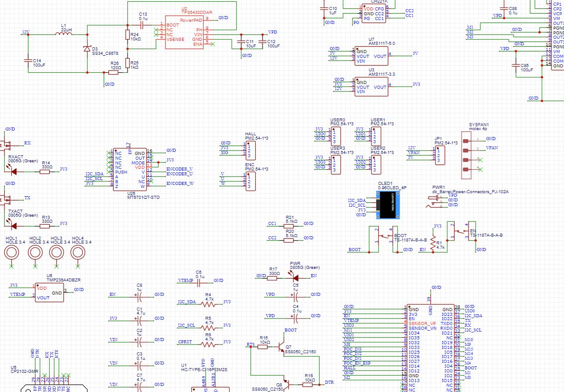Screen dimensions: 564x392
Task: Click the PWR green LED symbol
Action: point(295,278)
